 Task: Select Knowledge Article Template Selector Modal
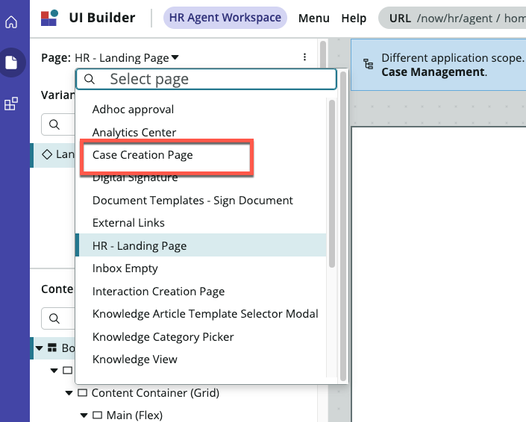(x=201, y=314)
